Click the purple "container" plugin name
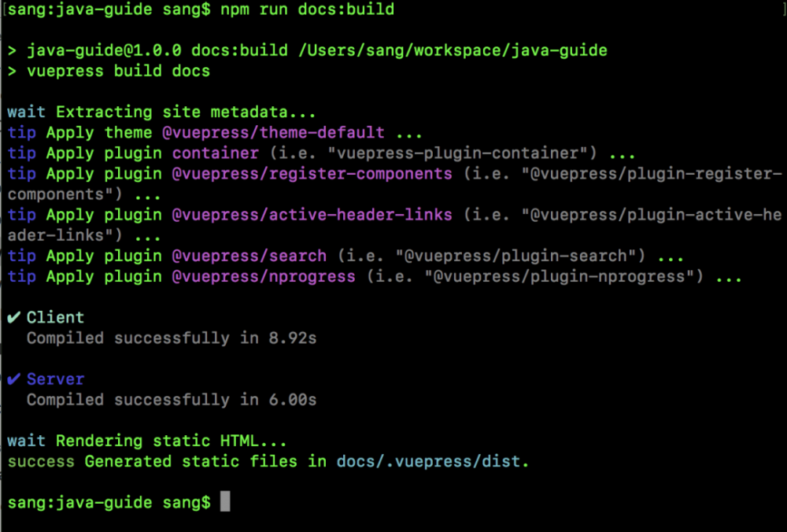 tap(215, 153)
